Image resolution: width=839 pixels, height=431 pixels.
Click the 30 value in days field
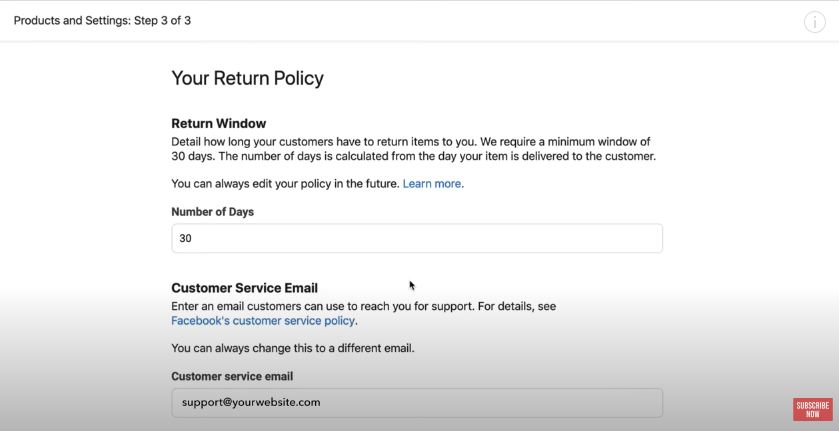click(x=186, y=238)
